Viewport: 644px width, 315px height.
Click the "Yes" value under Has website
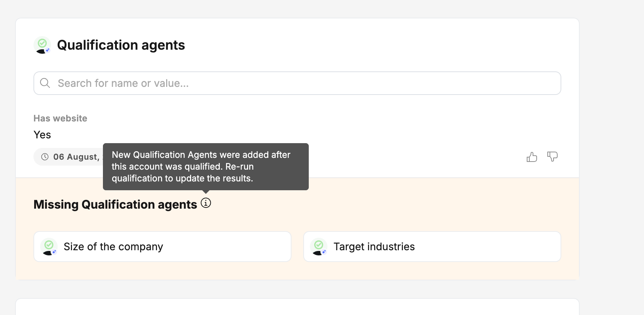(x=42, y=135)
